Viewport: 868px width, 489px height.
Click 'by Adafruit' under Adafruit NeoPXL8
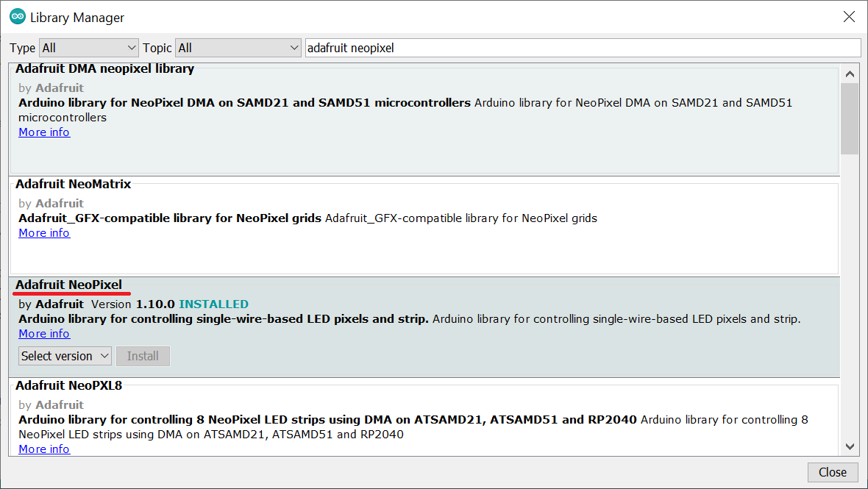51,405
